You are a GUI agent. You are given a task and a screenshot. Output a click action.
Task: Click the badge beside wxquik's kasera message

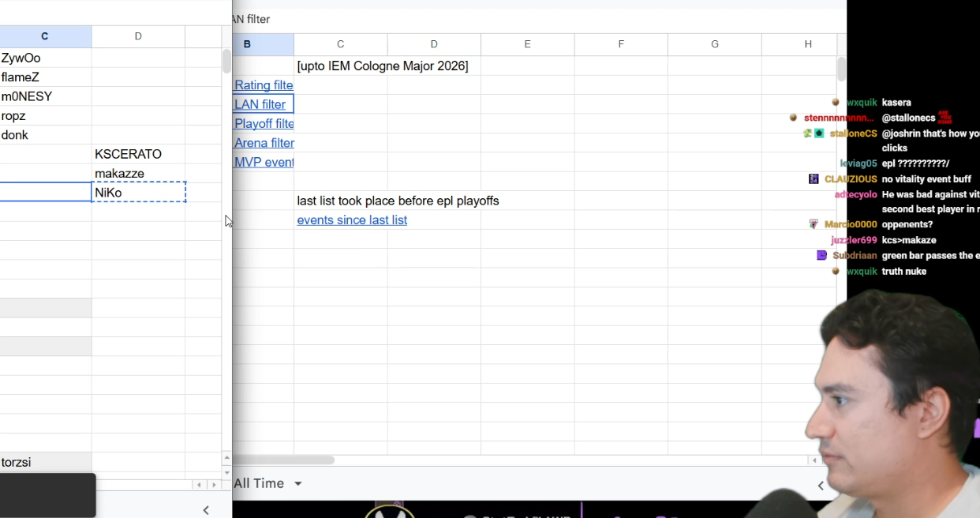pyautogui.click(x=836, y=103)
